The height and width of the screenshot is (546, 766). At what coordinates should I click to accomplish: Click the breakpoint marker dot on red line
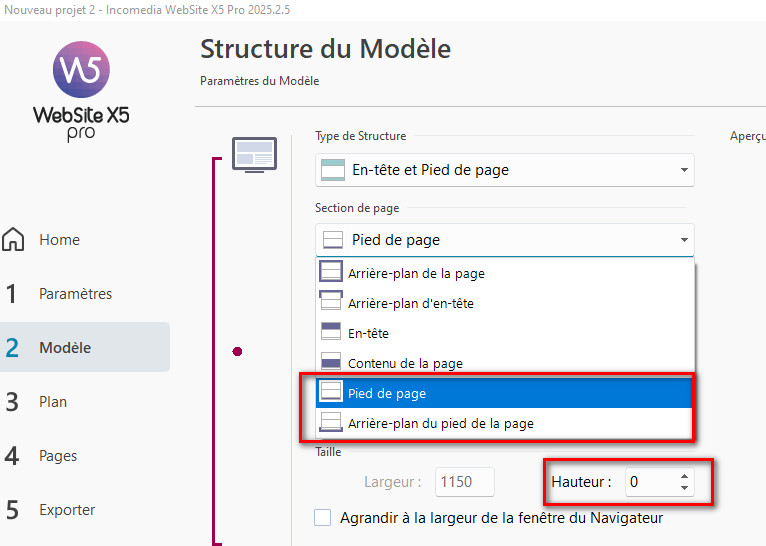click(x=237, y=351)
